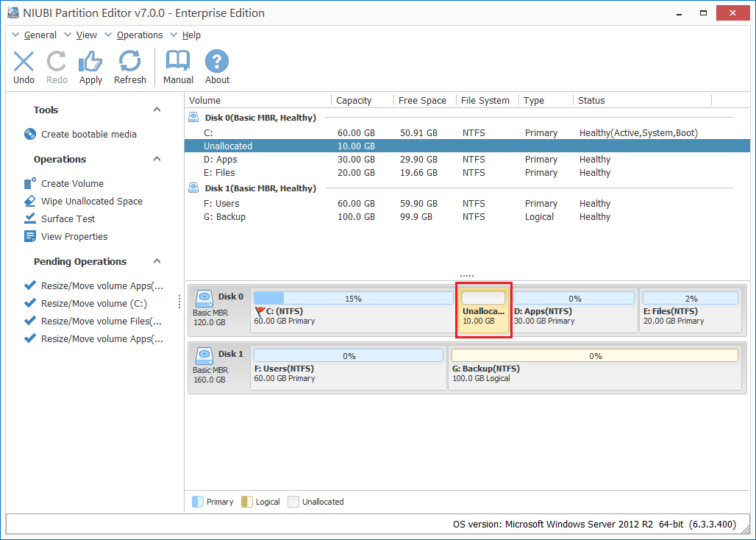This screenshot has width=756, height=540.
Task: Select the D: Apps row
Action: click(467, 159)
